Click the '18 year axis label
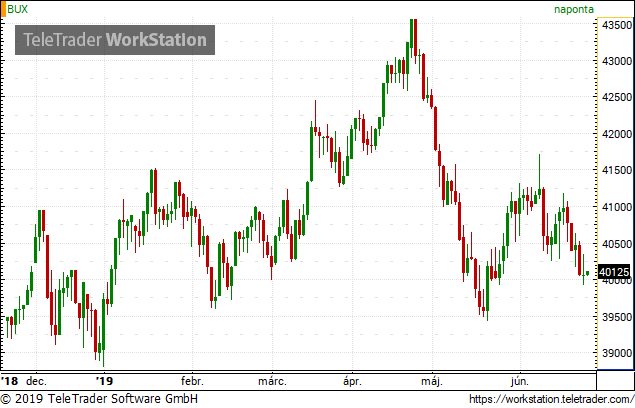635x408 pixels. (9, 381)
